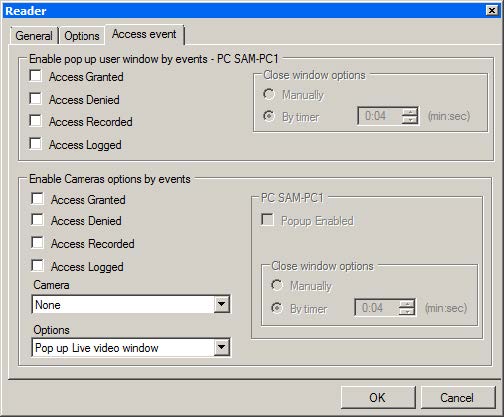The height and width of the screenshot is (417, 504).
Task: Increase the upper timer value with spinner arrow
Action: (x=410, y=112)
